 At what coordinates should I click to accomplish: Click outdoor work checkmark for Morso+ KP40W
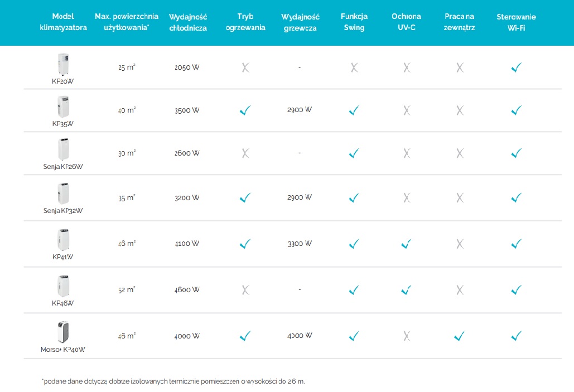[460, 336]
